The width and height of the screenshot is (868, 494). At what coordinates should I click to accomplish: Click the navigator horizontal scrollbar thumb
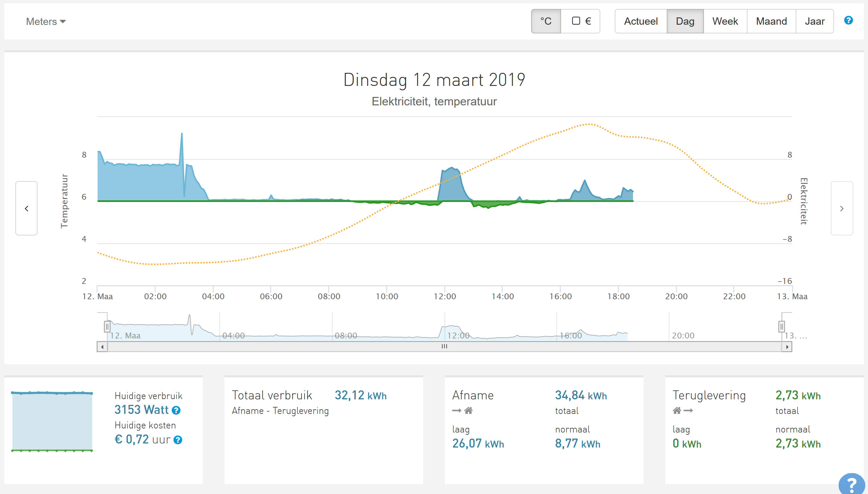[444, 347]
